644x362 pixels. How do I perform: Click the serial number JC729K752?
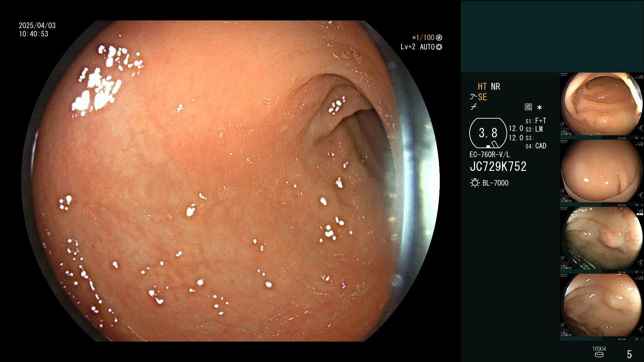(x=498, y=166)
